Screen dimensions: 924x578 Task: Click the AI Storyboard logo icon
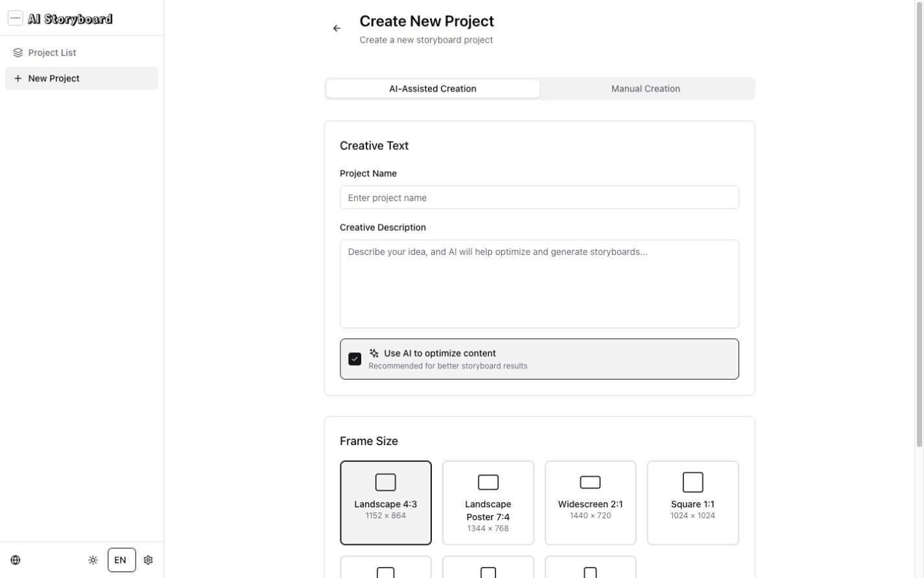click(16, 19)
